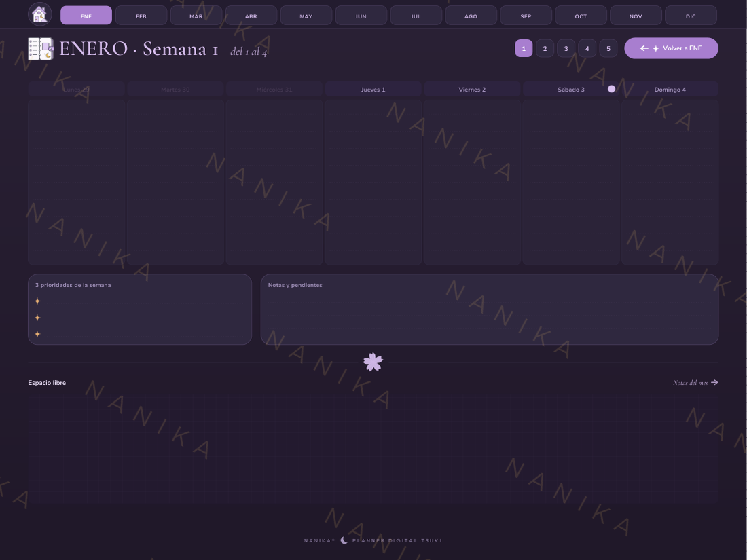Click the first priority star bullet
This screenshot has width=747, height=560.
pos(37,301)
